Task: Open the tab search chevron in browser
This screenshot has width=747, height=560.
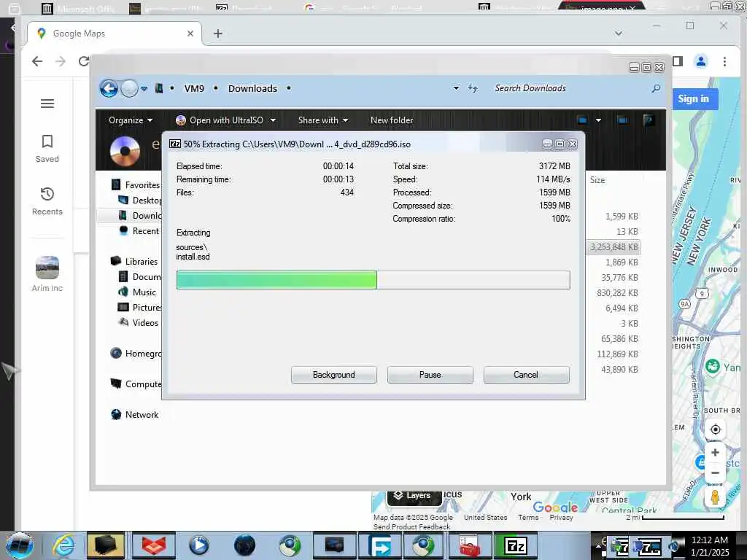Action: pos(619,34)
